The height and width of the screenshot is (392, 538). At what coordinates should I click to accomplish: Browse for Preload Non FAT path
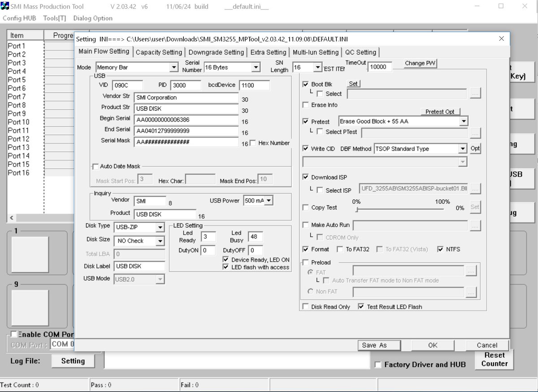[x=470, y=292]
